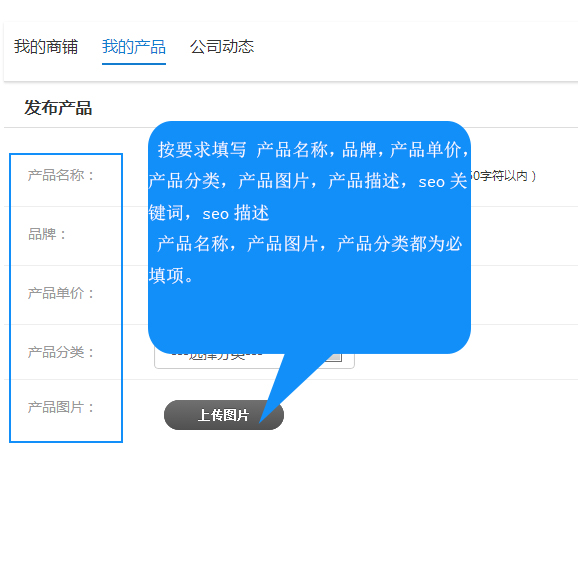
Task: Go to the 公司动态 tab
Action: (222, 47)
